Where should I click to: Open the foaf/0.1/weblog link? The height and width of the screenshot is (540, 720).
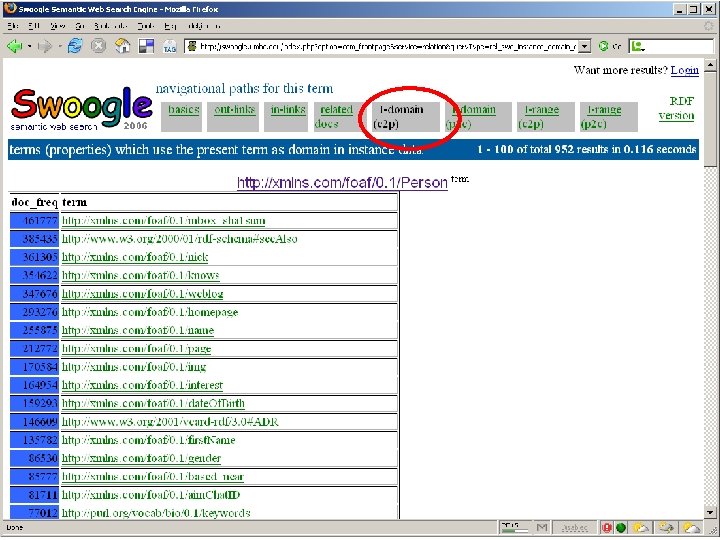142,294
